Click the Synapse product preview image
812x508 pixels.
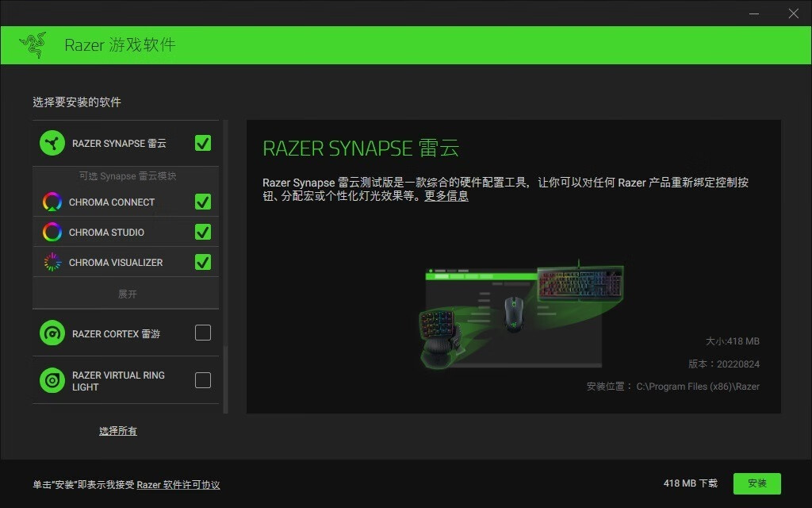(x=522, y=316)
